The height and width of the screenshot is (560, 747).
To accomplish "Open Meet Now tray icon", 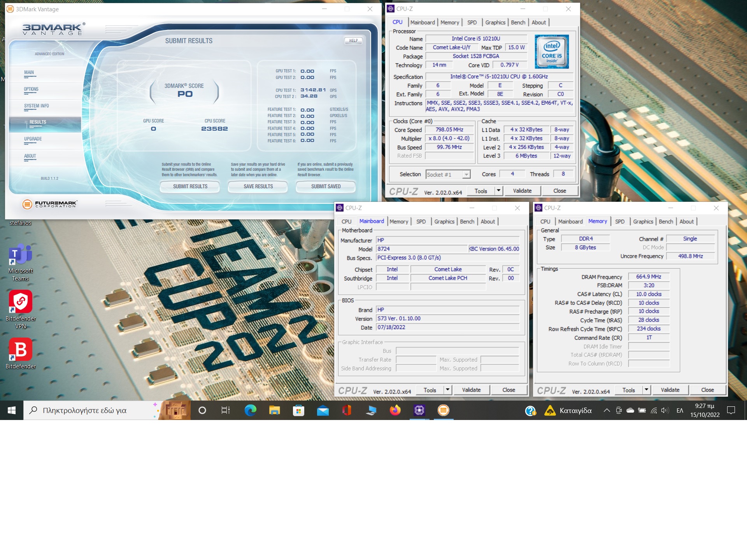I will click(619, 410).
